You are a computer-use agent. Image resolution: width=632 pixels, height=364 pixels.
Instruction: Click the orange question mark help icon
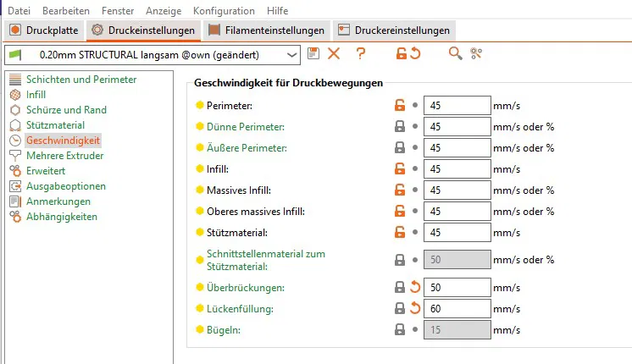(361, 54)
